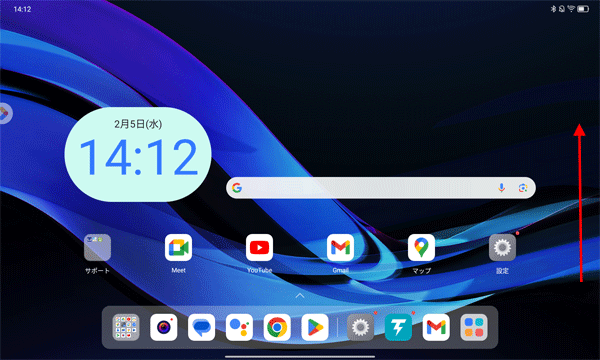Launch Google Assistant from the dock
600x360 pixels.
pos(240,327)
